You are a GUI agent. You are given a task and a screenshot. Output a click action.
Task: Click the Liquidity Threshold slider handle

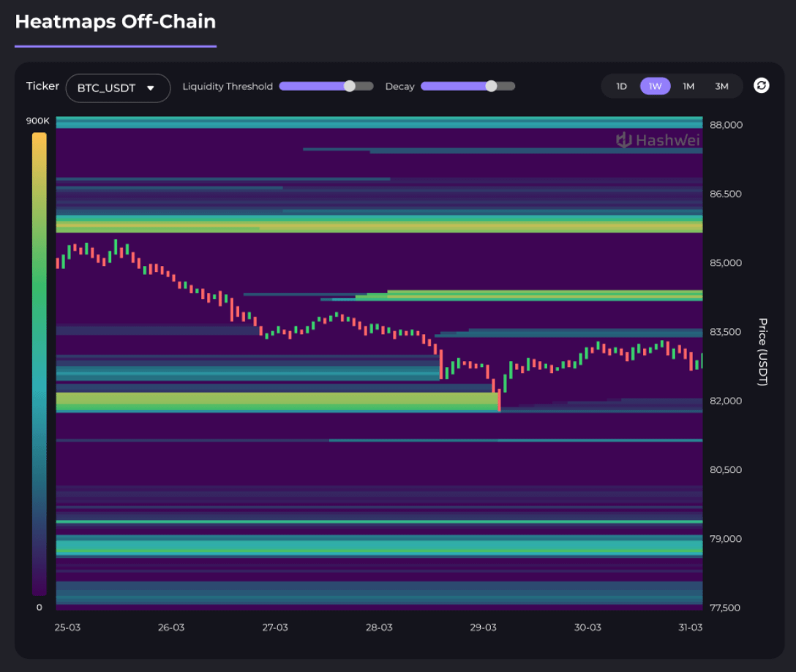click(x=350, y=86)
